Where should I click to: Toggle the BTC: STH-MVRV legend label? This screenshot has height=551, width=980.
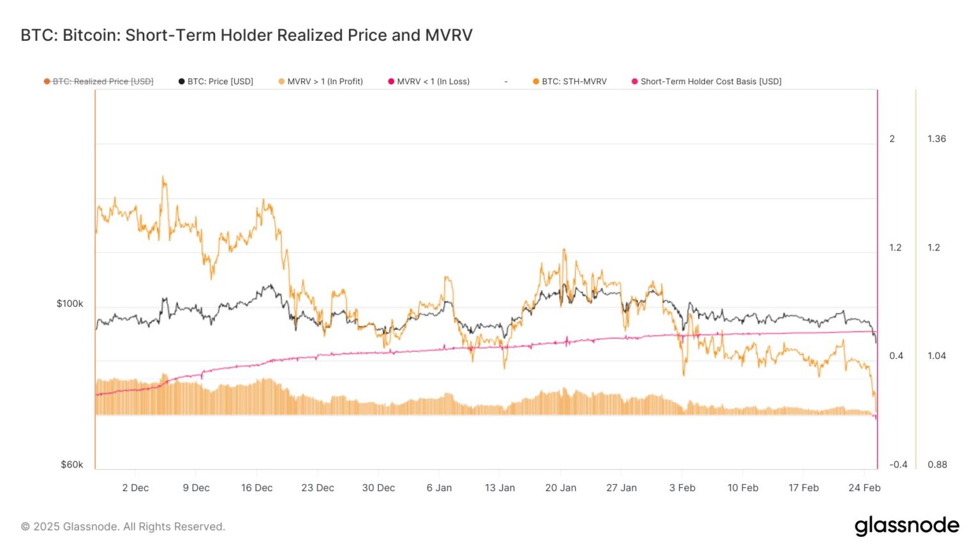(574, 82)
